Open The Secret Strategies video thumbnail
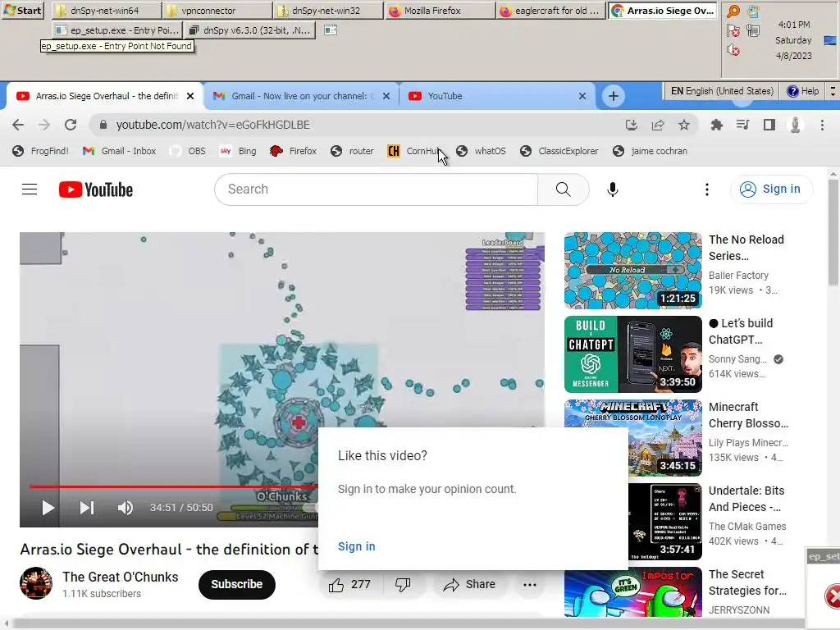 (x=632, y=591)
